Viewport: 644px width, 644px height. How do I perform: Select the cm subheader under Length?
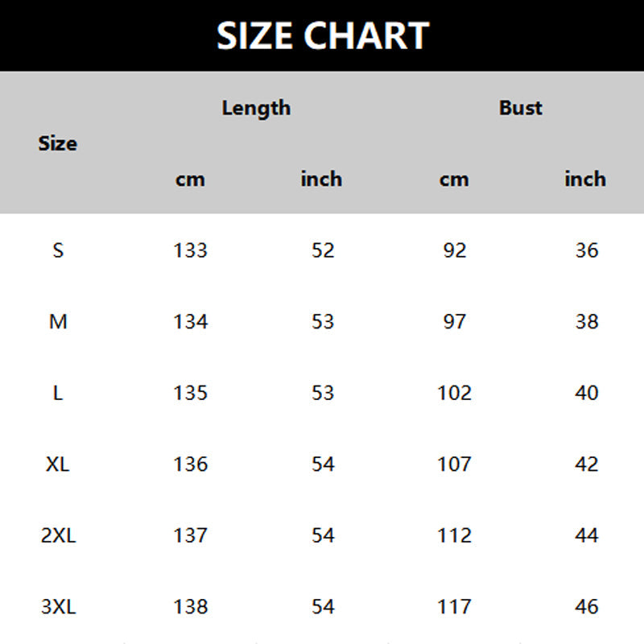[x=190, y=180]
